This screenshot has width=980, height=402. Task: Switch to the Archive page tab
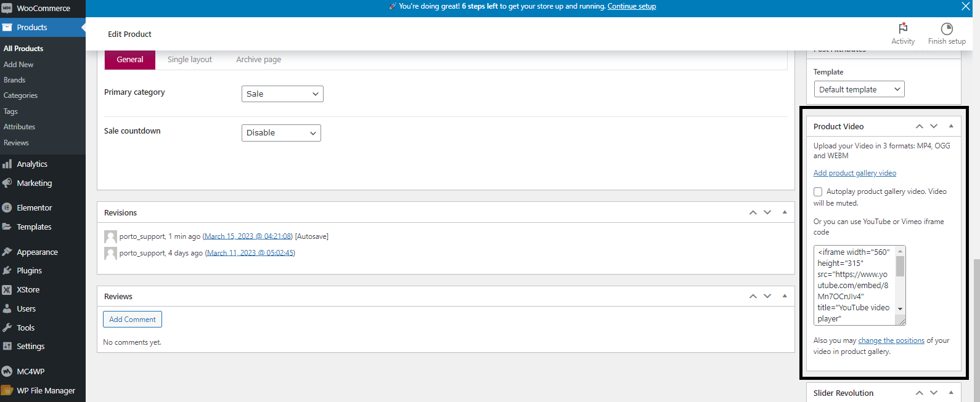click(x=259, y=60)
